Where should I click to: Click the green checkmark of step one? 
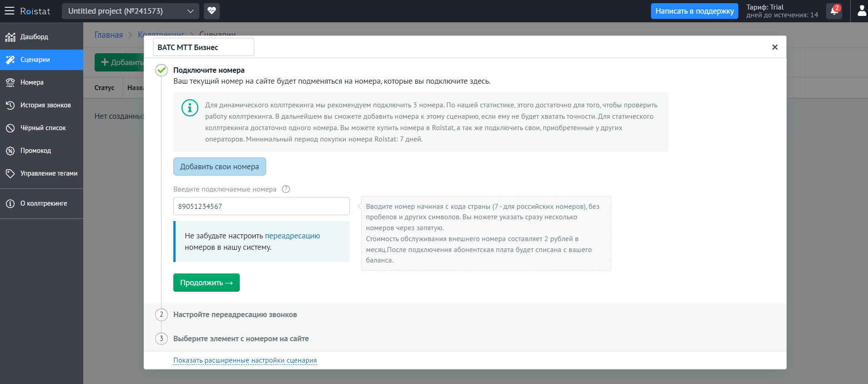tap(161, 70)
